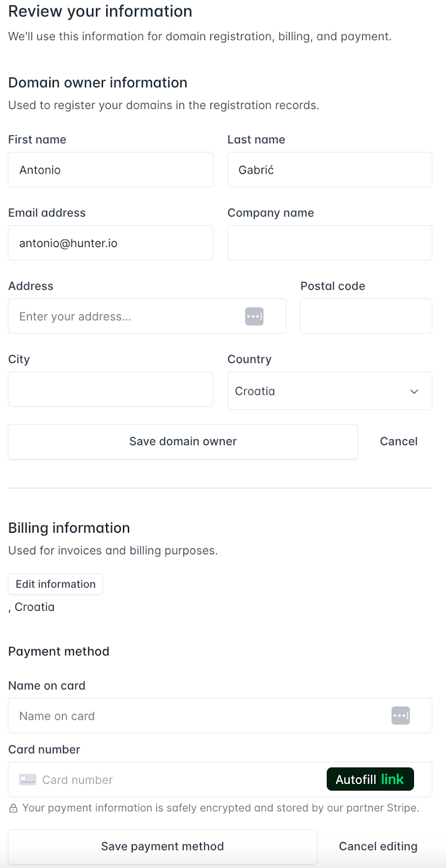This screenshot has width=446, height=868.
Task: Click the Edit information button
Action: [55, 584]
